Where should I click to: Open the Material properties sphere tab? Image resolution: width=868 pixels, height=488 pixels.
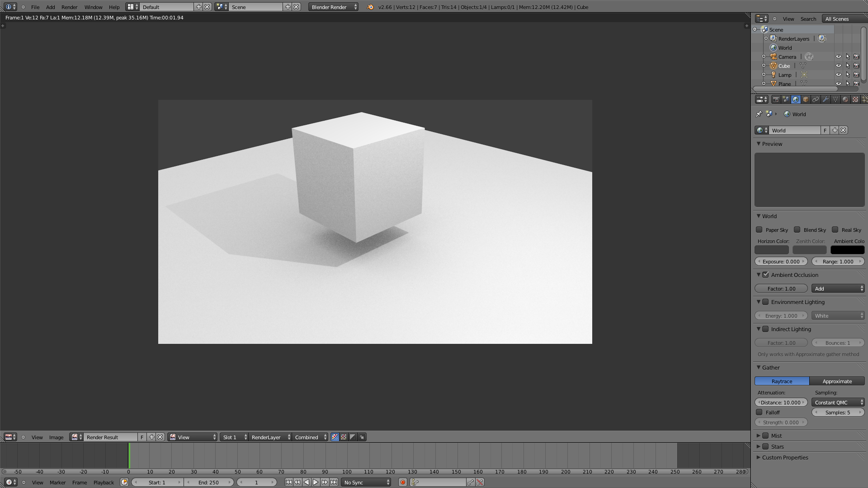[845, 99]
